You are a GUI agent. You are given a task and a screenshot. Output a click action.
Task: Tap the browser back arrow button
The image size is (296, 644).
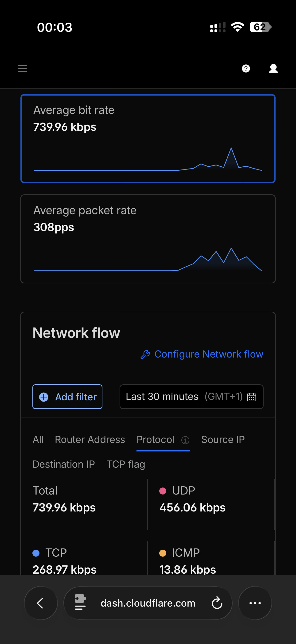click(41, 603)
